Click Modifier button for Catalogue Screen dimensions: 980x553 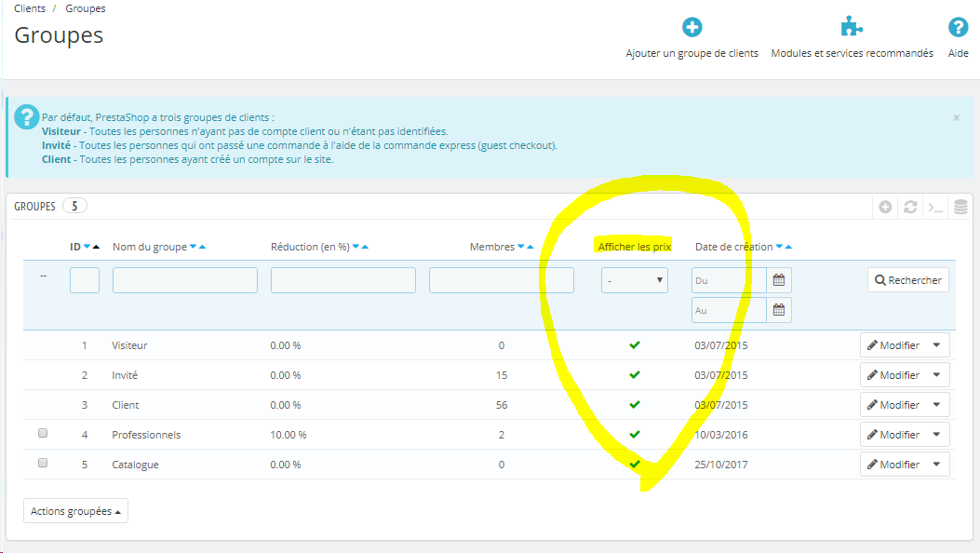893,465
